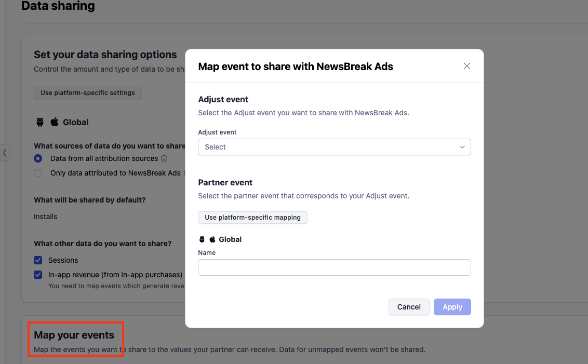Select Only data attributed to NewsBreak Ads
The height and width of the screenshot is (364, 588).
(x=38, y=173)
